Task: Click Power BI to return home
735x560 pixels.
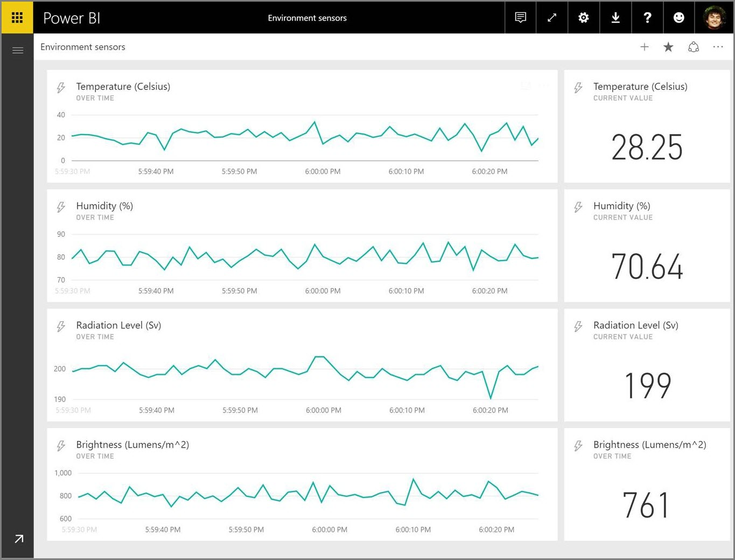Action: coord(72,18)
